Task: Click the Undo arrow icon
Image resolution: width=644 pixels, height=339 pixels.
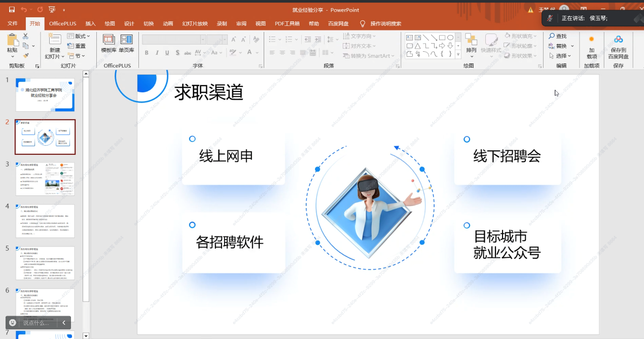Action: (24, 10)
